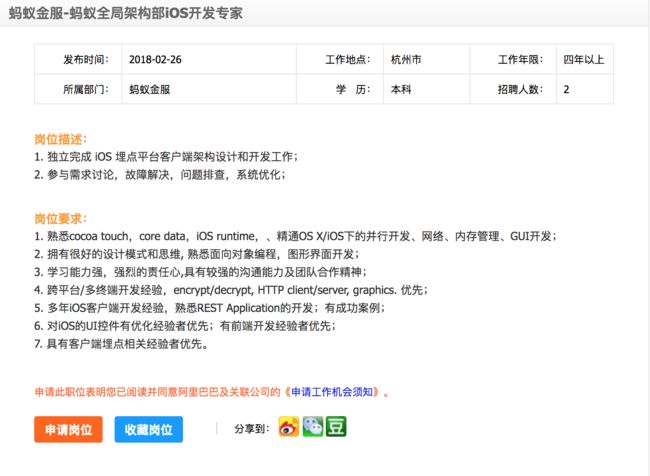The width and height of the screenshot is (650, 476).
Task: Click the department value 蚂蚁金服 in table
Action: click(x=150, y=89)
